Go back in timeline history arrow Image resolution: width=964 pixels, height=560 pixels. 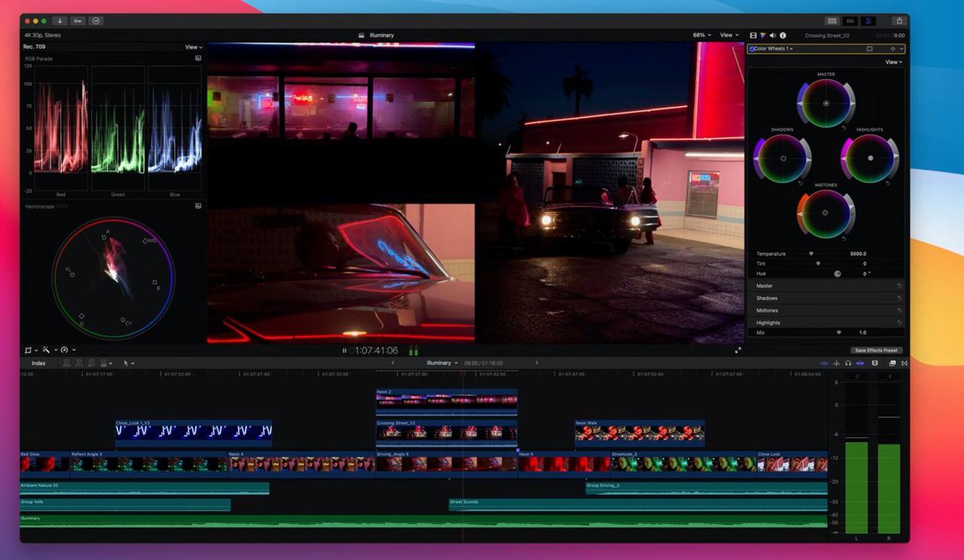pos(392,363)
